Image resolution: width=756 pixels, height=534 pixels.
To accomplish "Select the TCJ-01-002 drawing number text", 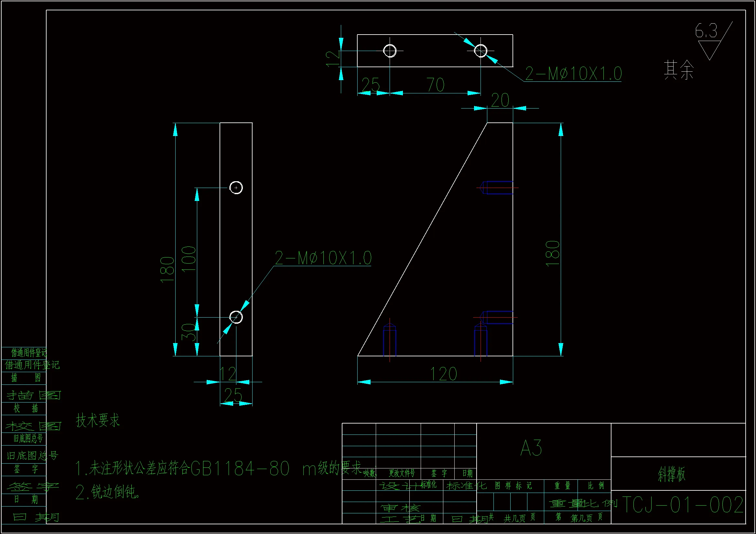I will tap(682, 505).
